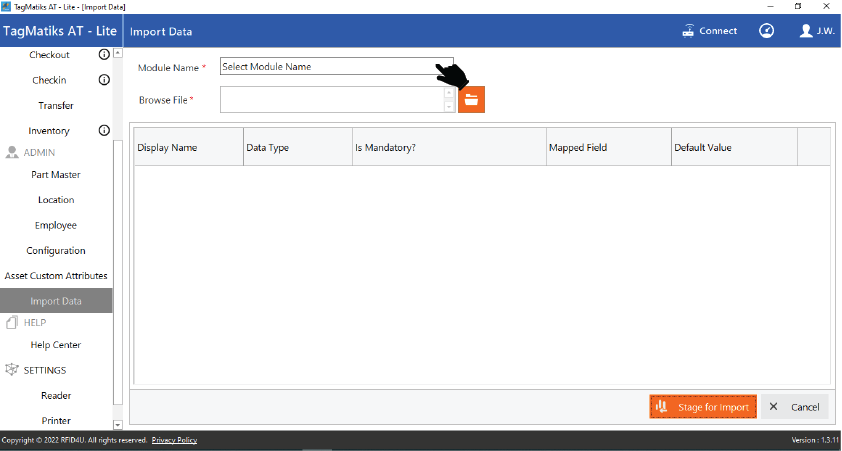Open Help Center from sidebar

56,345
